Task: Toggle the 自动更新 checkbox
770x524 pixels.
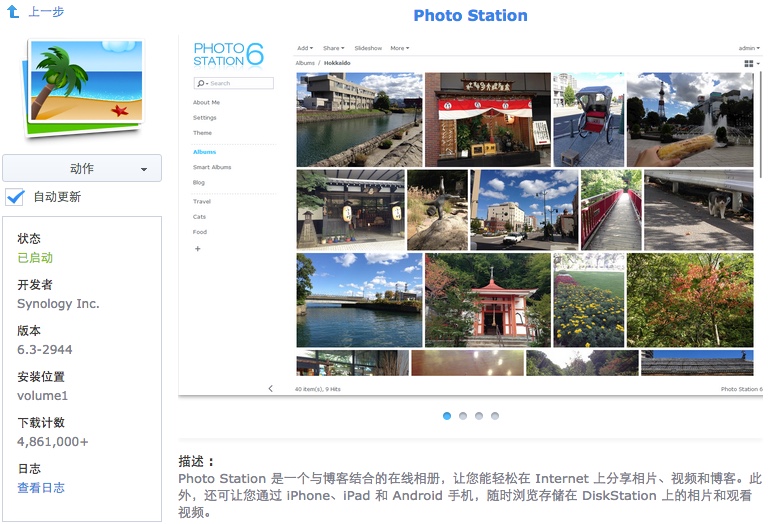Action: coord(15,197)
